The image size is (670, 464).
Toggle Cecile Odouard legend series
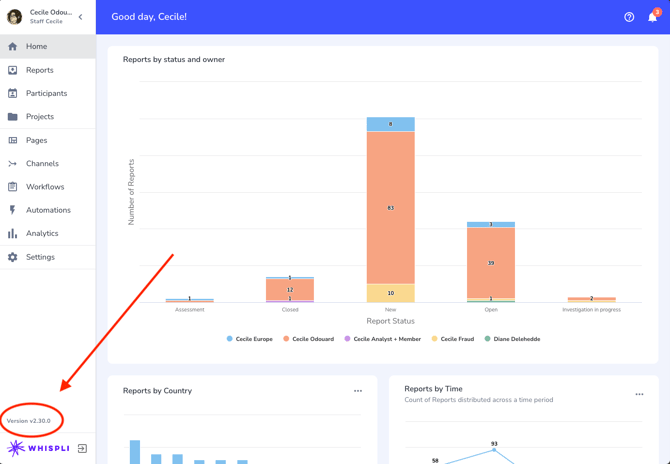[310, 339]
